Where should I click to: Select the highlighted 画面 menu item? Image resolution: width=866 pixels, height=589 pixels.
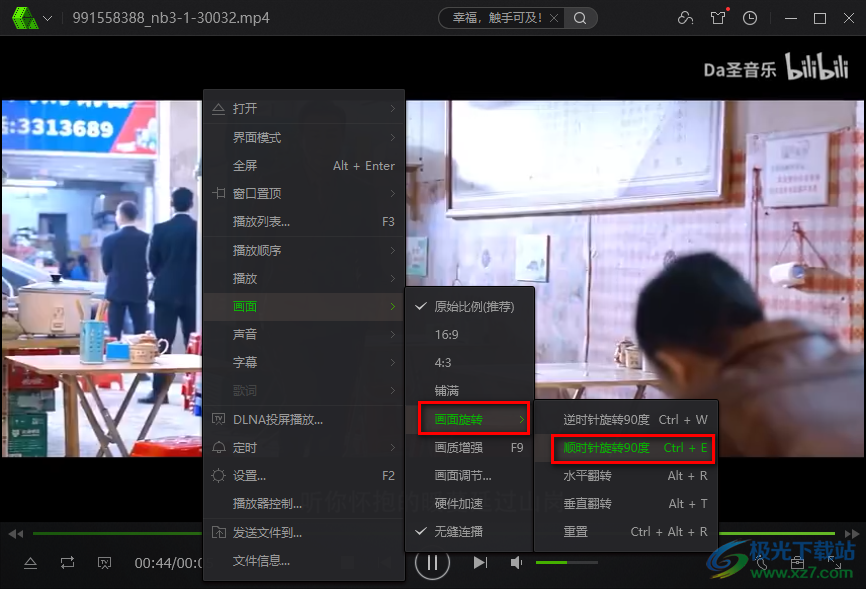(304, 307)
